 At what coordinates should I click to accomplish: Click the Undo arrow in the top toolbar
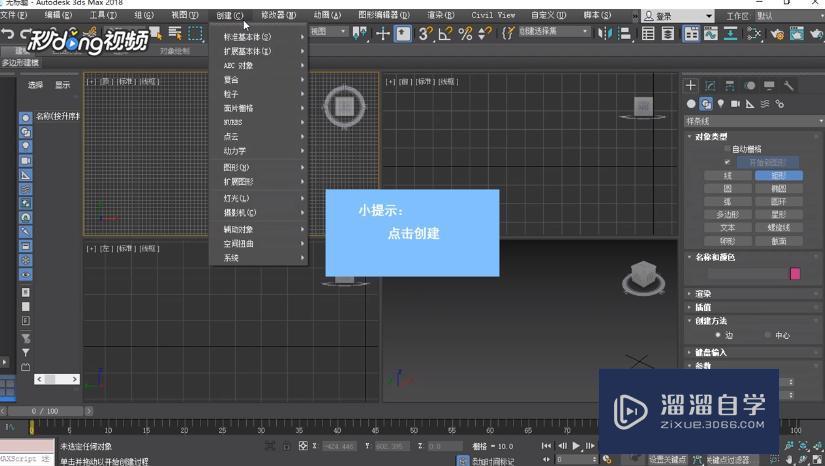coord(8,34)
